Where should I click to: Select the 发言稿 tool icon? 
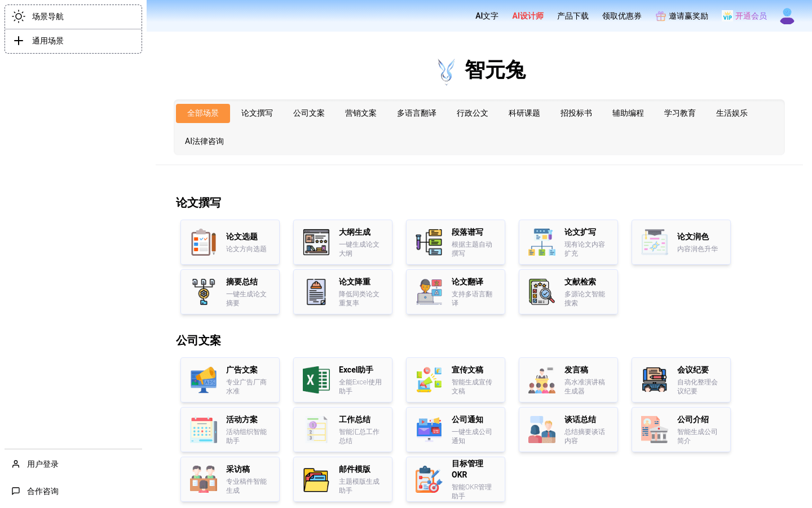coord(541,379)
